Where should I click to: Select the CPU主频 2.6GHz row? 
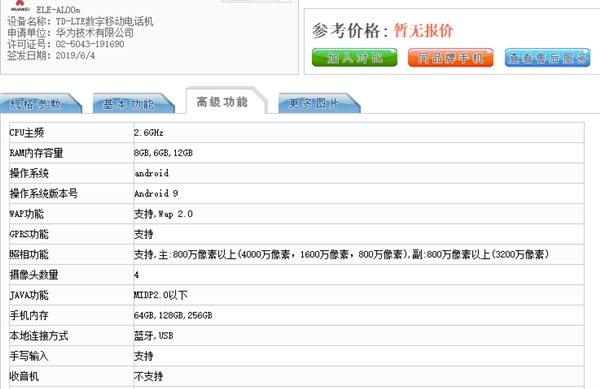tap(297, 133)
